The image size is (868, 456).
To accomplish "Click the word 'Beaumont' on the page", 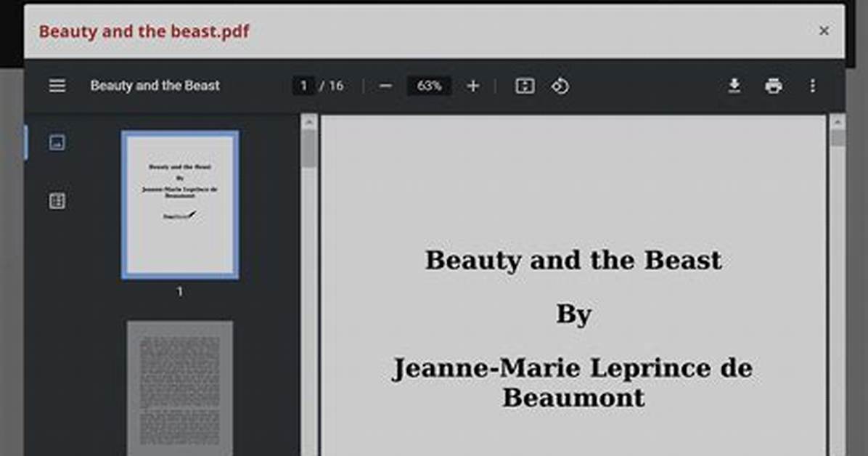I will click(573, 397).
